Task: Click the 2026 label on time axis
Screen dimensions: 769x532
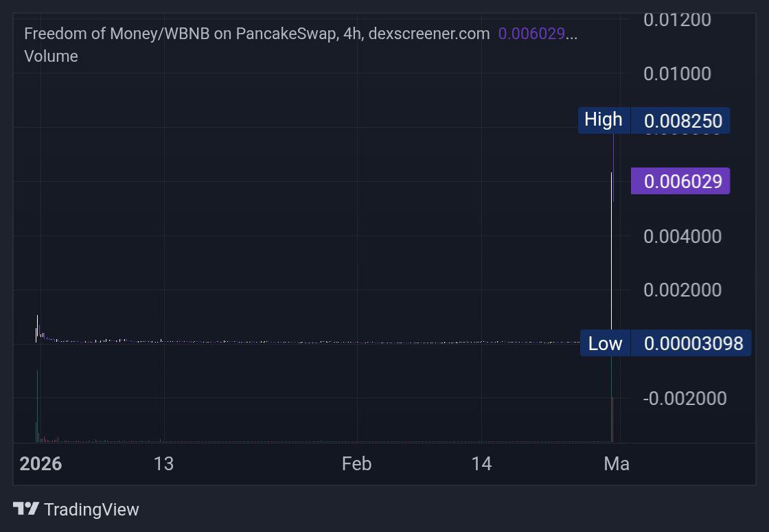Action: pyautogui.click(x=41, y=463)
